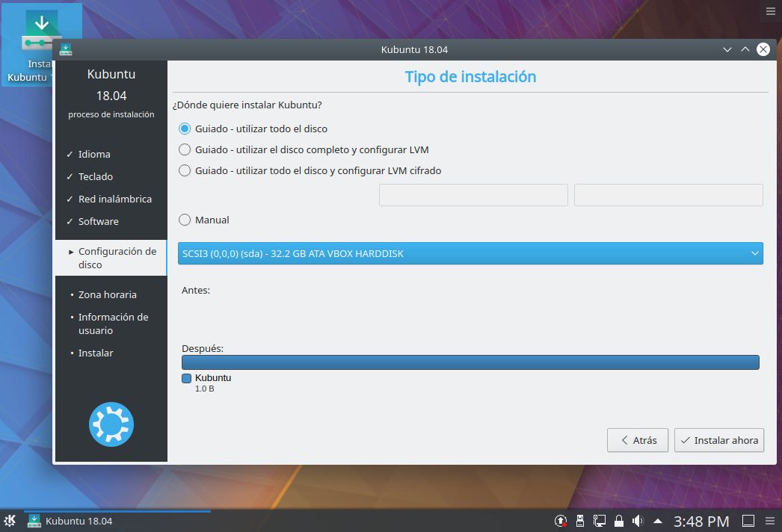Click the 3:48 PM clock

(x=701, y=522)
